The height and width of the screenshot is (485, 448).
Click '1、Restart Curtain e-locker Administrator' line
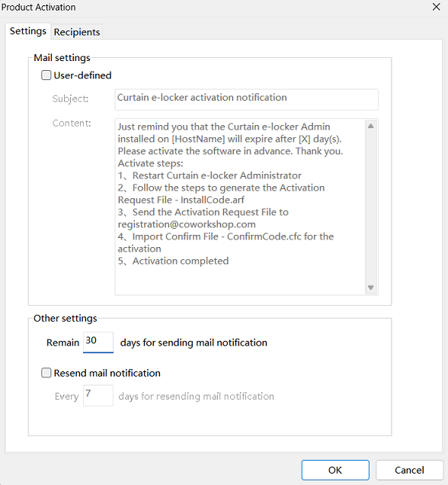(x=210, y=175)
